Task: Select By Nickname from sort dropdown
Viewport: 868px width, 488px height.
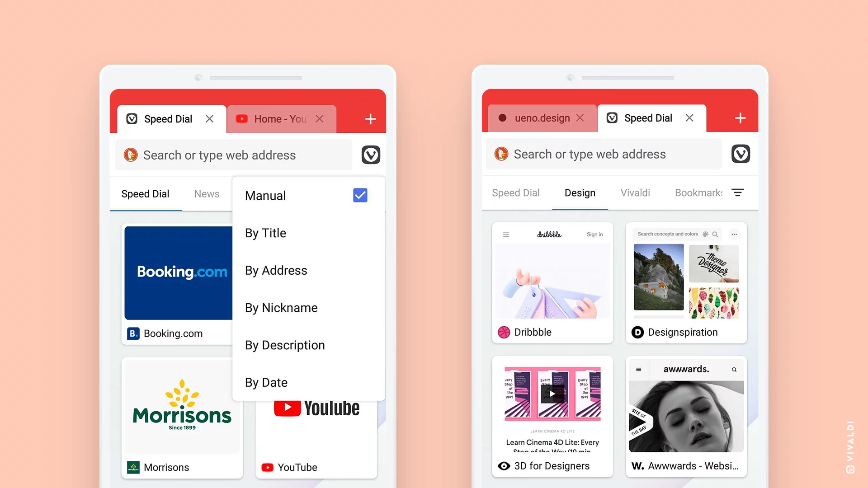Action: pos(281,307)
